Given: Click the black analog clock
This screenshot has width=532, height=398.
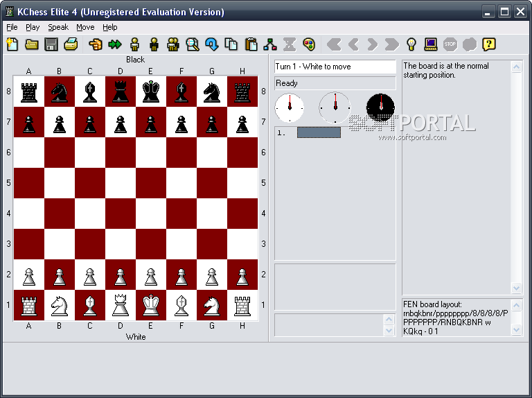Looking at the screenshot, I should click(381, 107).
